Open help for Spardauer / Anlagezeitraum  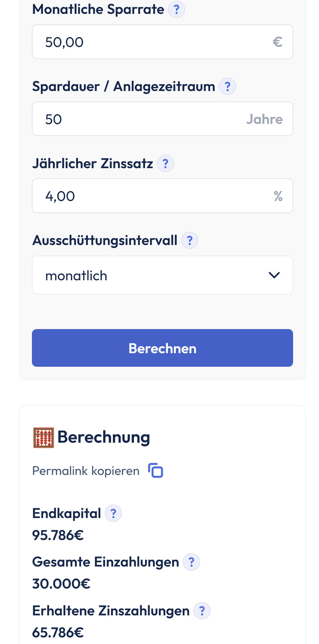tap(228, 86)
